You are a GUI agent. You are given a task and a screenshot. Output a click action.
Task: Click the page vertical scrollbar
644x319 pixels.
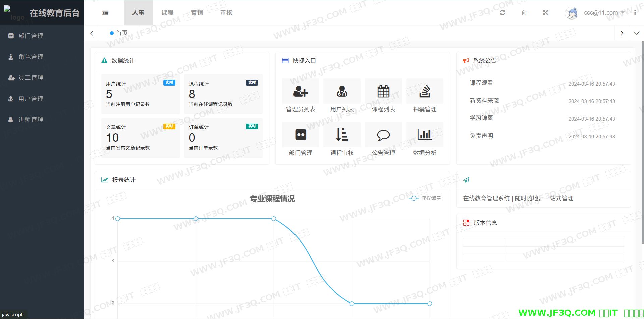point(642,141)
